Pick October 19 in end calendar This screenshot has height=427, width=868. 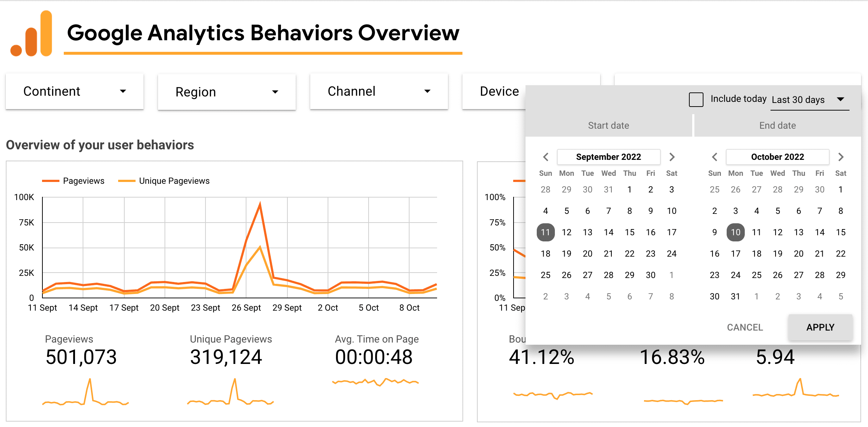[x=777, y=254]
